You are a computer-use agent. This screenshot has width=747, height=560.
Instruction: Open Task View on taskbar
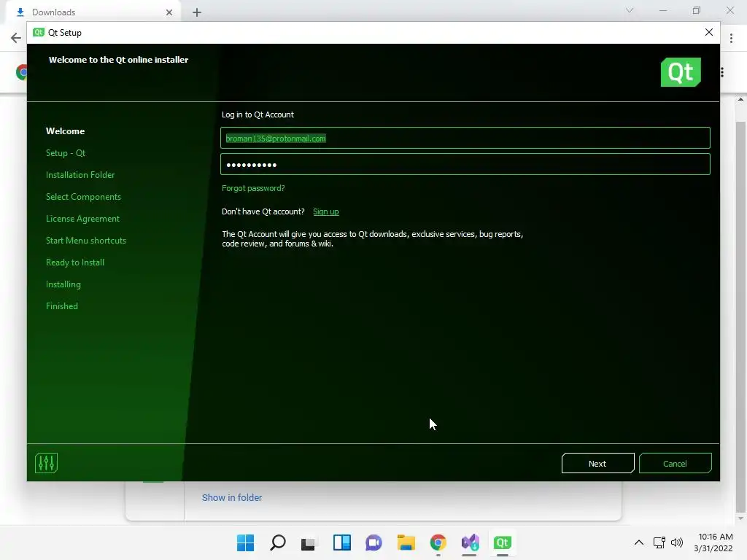(309, 542)
